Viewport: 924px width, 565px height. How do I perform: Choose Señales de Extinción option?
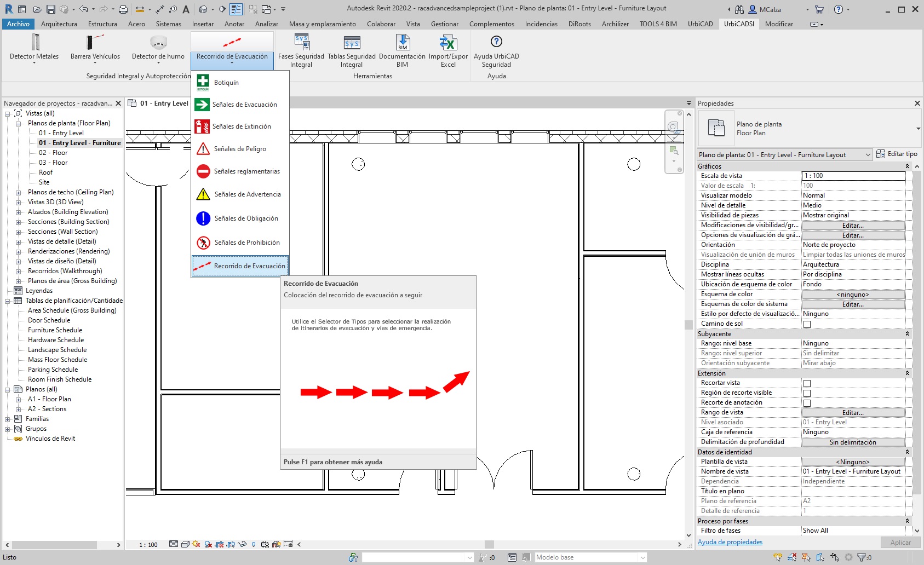242,126
